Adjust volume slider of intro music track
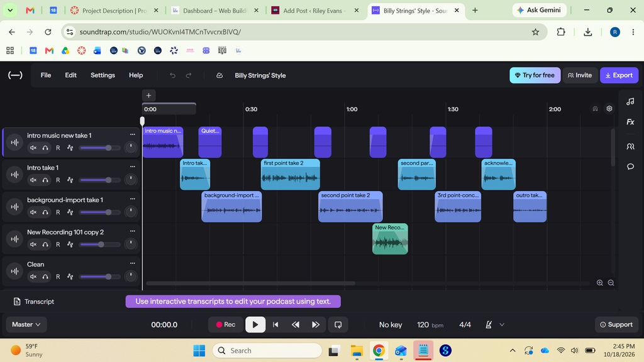Image resolution: width=644 pixels, height=362 pixels. pyautogui.click(x=100, y=148)
